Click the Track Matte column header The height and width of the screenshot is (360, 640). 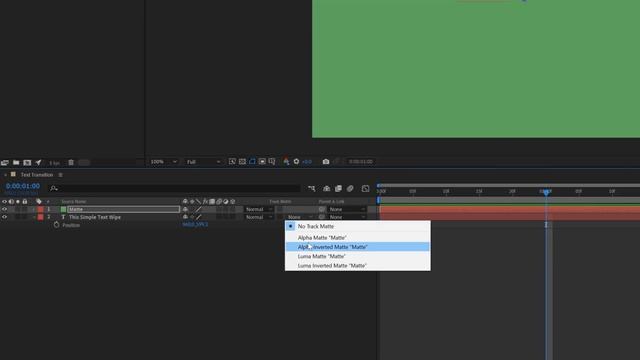[x=280, y=202]
